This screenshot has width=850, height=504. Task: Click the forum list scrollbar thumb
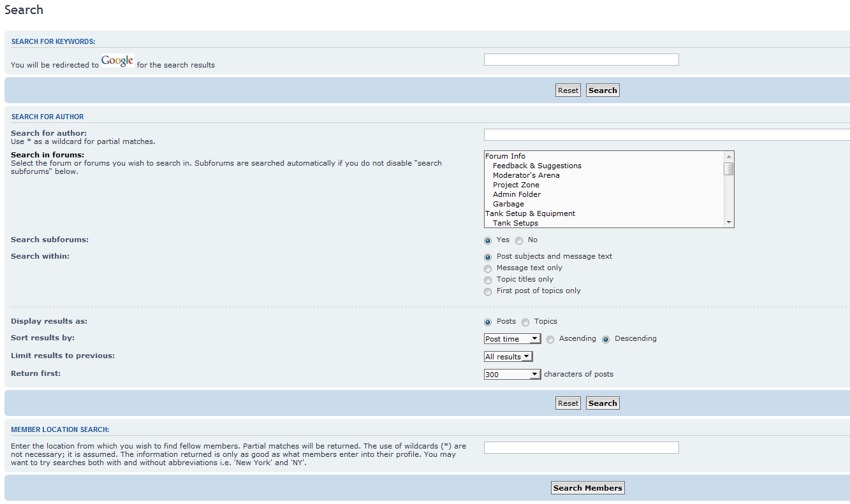coord(729,169)
